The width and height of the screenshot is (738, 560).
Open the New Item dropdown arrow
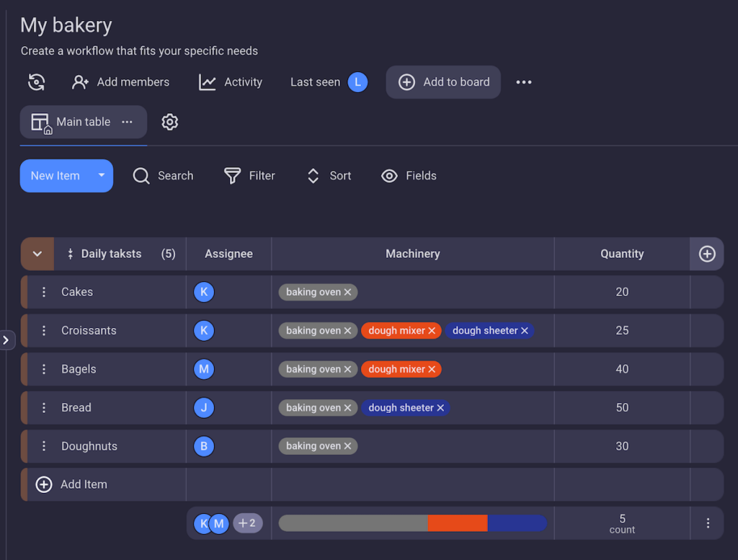tap(102, 176)
